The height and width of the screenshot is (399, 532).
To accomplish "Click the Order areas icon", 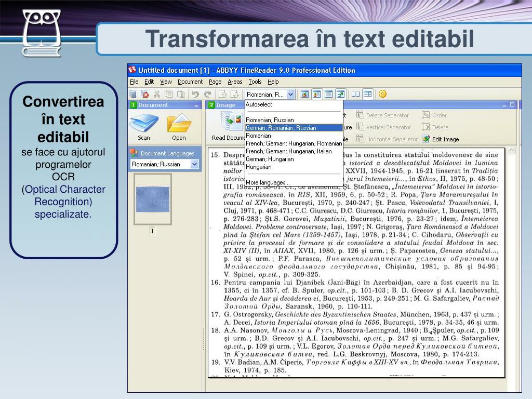I will (426, 115).
